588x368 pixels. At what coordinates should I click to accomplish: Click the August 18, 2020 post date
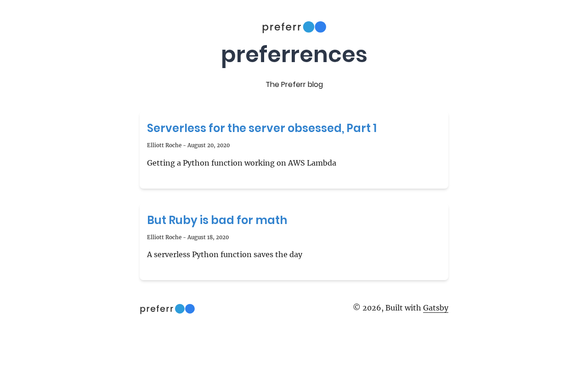208,237
